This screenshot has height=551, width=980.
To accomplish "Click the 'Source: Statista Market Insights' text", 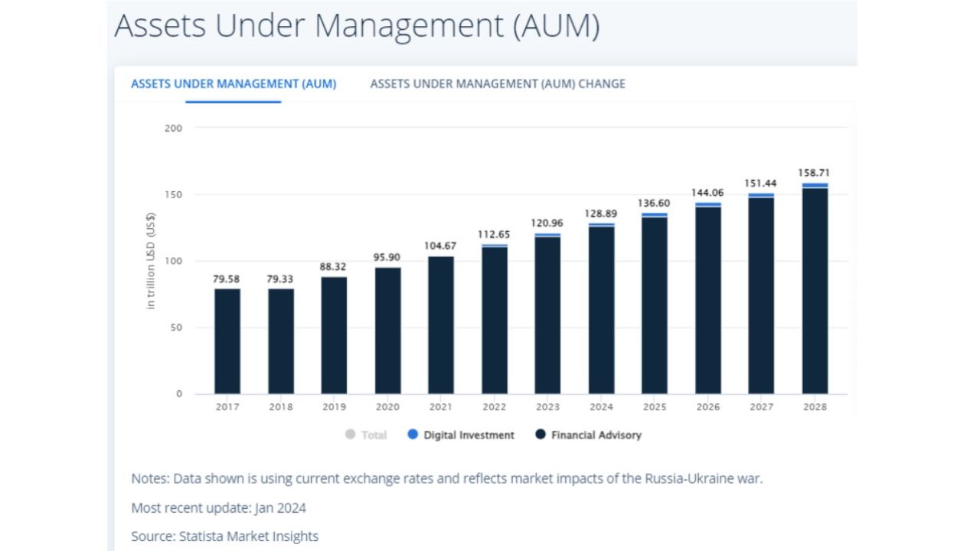I will tap(225, 536).
